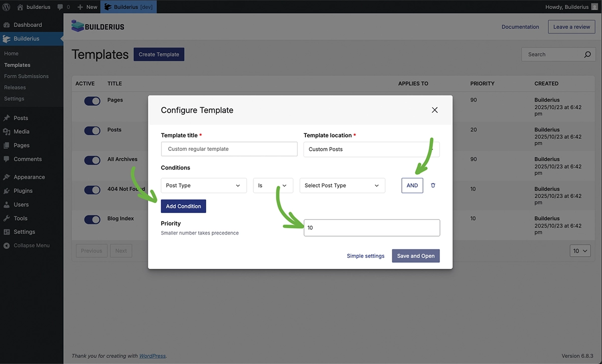Open the 'Is' condition operator dropdown
The width and height of the screenshot is (602, 364).
(273, 186)
